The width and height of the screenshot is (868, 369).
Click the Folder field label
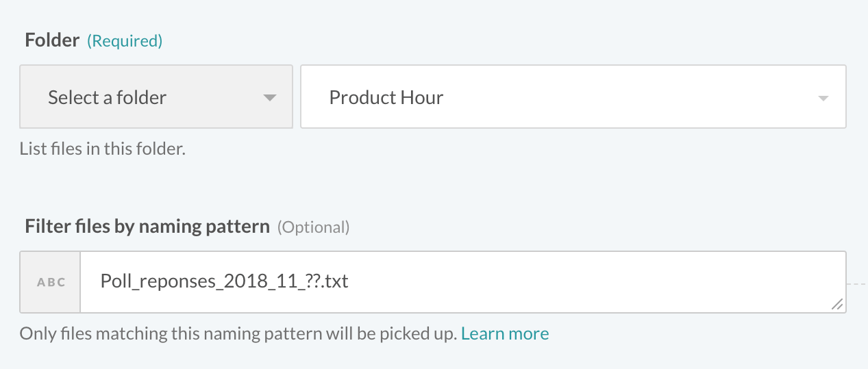[52, 40]
